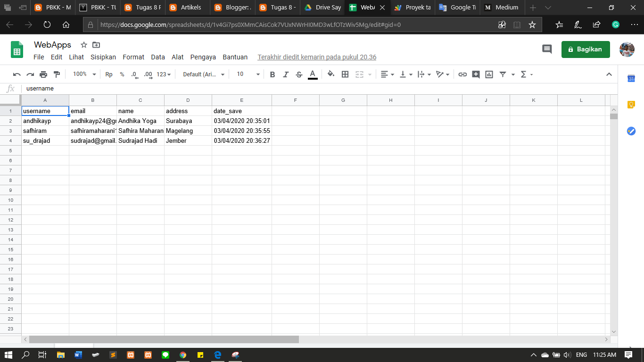
Task: Open the last edit history link
Action: pyautogui.click(x=316, y=57)
